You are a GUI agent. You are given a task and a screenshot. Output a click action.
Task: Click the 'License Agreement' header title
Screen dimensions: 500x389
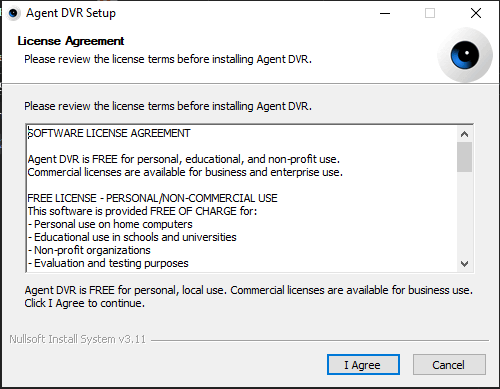coord(71,41)
